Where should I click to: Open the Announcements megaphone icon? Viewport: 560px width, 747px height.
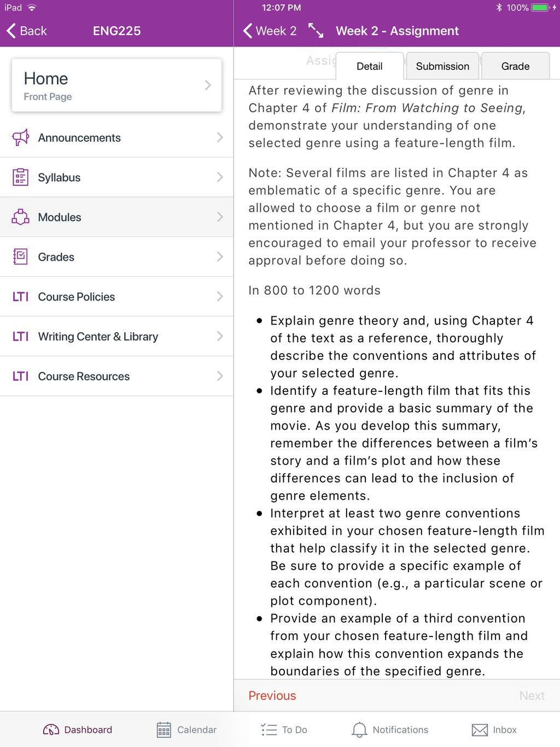pos(20,137)
